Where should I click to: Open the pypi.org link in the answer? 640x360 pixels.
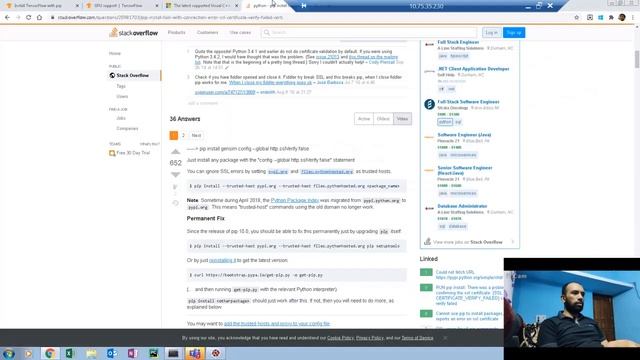point(278,171)
